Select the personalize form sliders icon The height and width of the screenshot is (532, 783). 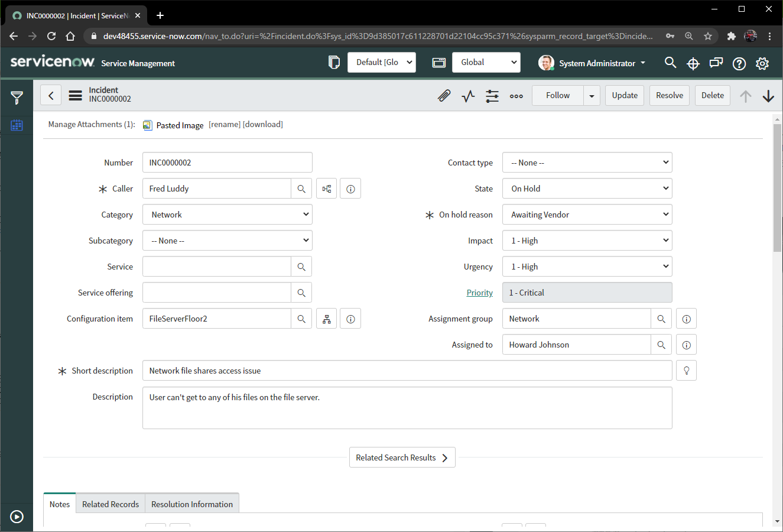tap(492, 96)
